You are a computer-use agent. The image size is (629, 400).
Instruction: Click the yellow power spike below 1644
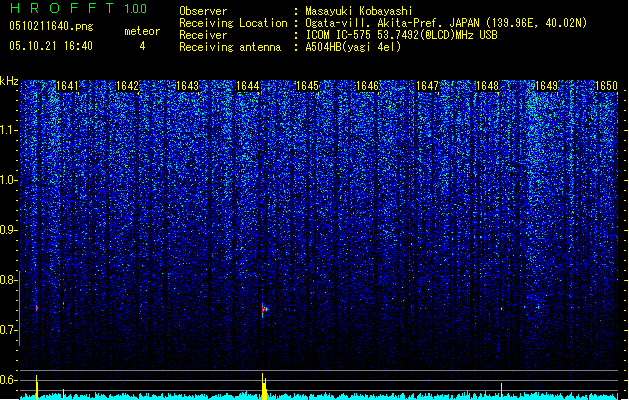[x=264, y=386]
